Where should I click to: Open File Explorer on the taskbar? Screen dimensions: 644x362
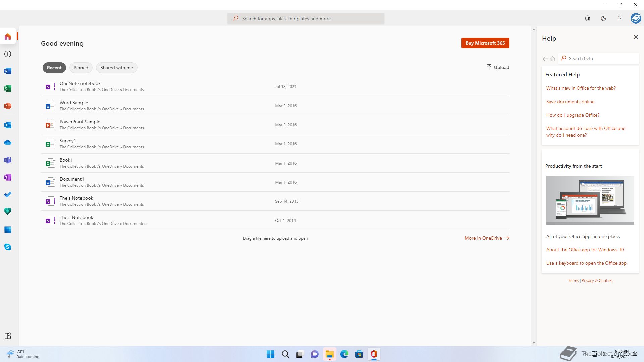[329, 354]
